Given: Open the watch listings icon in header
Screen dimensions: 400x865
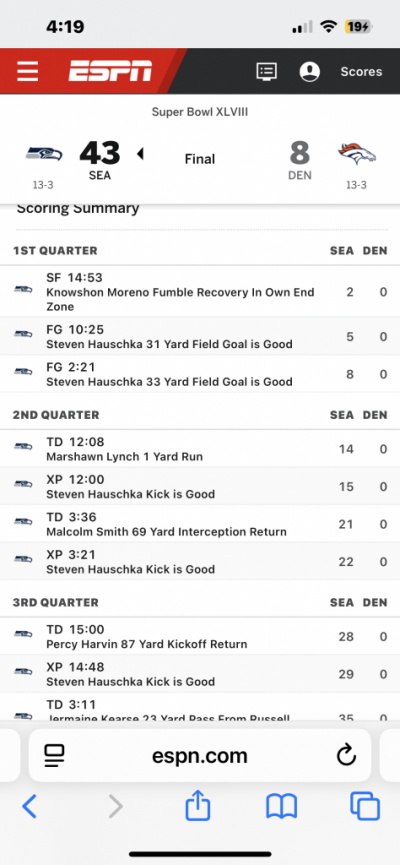Looking at the screenshot, I should pyautogui.click(x=267, y=72).
